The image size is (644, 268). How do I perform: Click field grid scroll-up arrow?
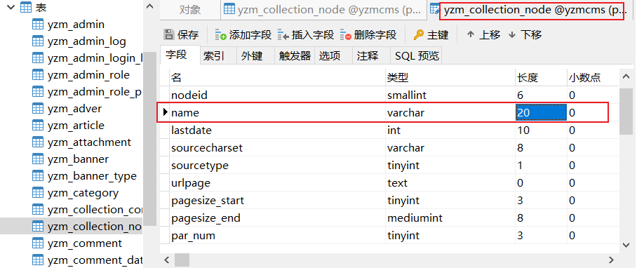[x=626, y=76]
